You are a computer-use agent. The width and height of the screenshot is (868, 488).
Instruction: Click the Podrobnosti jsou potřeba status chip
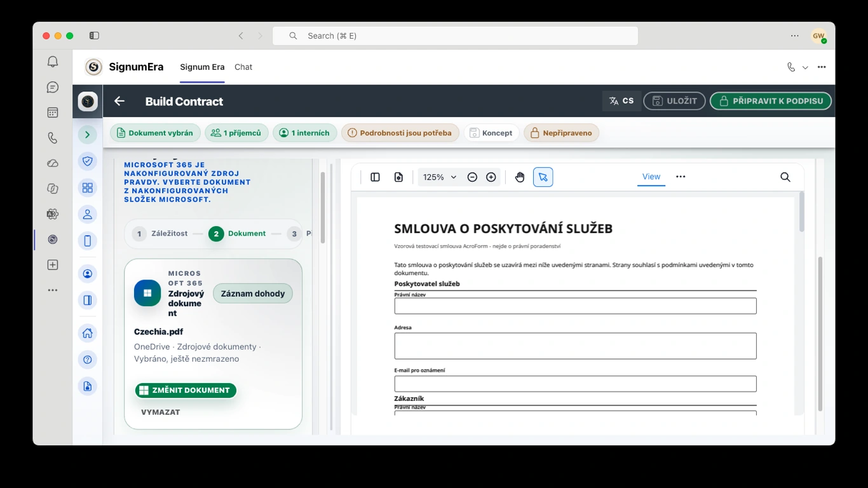coord(400,133)
